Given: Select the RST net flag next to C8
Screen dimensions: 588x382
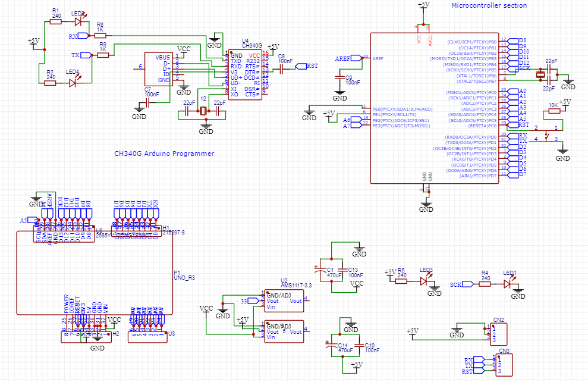Looking at the screenshot, I should click(x=306, y=66).
